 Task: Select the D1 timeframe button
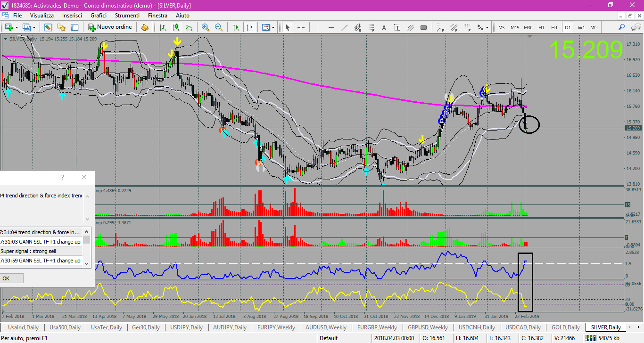coord(568,27)
